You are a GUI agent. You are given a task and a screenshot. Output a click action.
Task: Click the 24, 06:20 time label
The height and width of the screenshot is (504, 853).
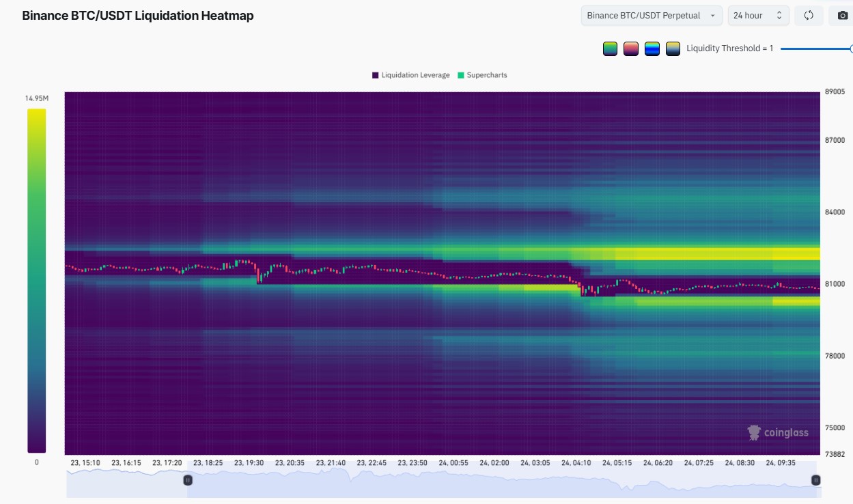coord(658,463)
